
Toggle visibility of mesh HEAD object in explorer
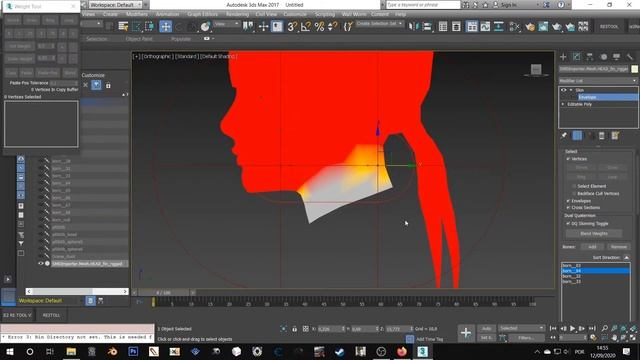[40, 264]
